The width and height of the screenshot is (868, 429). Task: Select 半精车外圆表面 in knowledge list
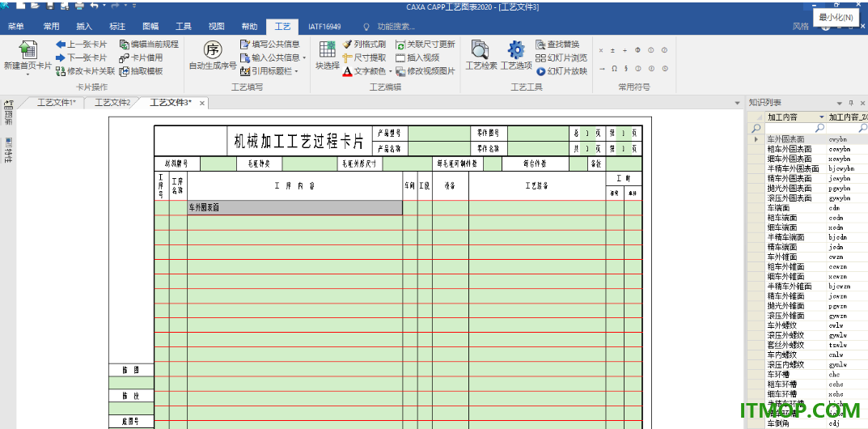coord(794,168)
